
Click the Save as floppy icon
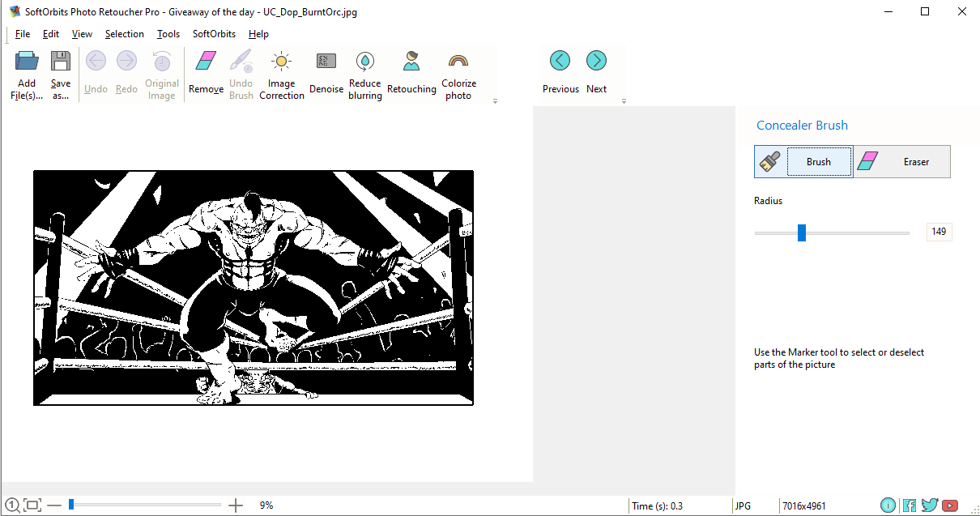tap(61, 62)
